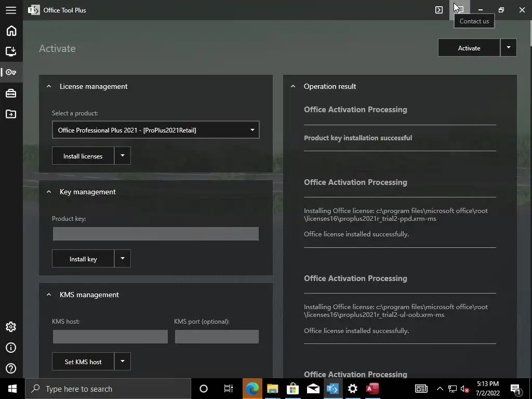Open the Documents folder arrow icon in sidebar
The height and width of the screenshot is (399, 532).
coord(11,114)
